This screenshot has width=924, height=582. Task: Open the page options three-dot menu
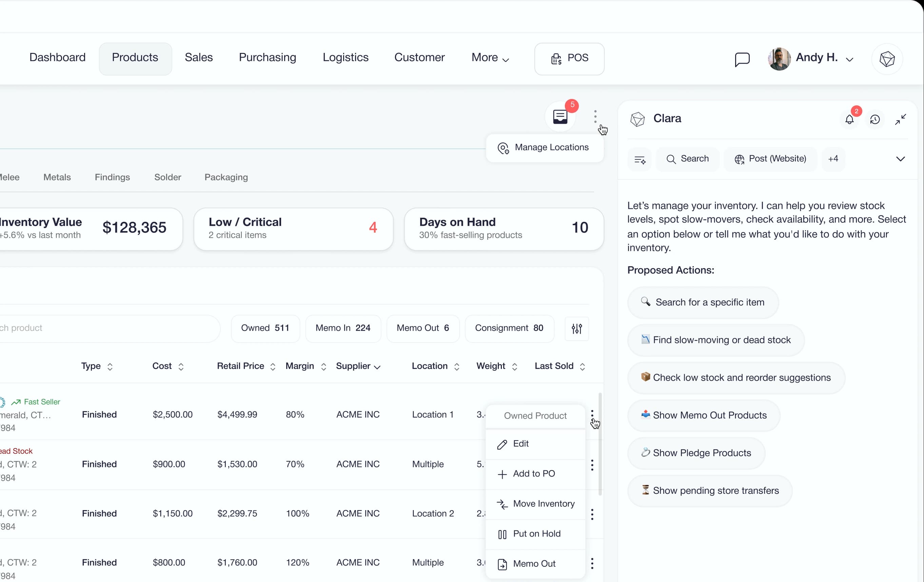click(595, 116)
